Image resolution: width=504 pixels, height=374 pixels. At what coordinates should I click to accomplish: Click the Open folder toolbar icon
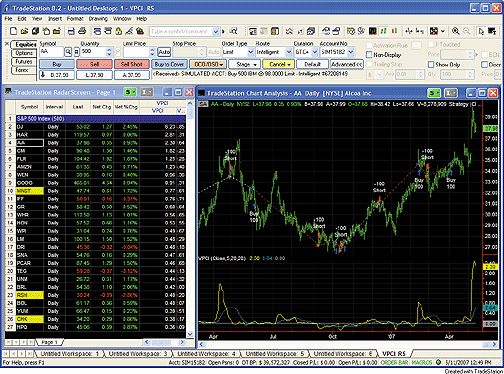pyautogui.click(x=24, y=31)
